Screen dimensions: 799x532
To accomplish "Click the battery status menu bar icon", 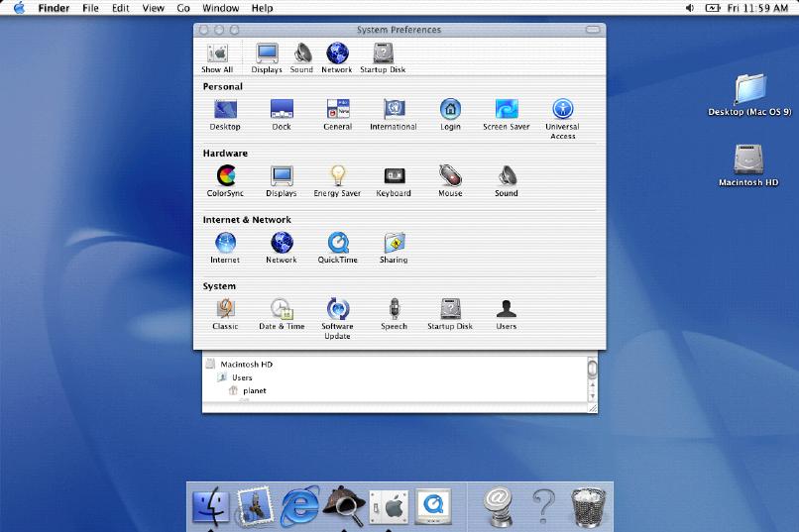I will click(x=713, y=8).
